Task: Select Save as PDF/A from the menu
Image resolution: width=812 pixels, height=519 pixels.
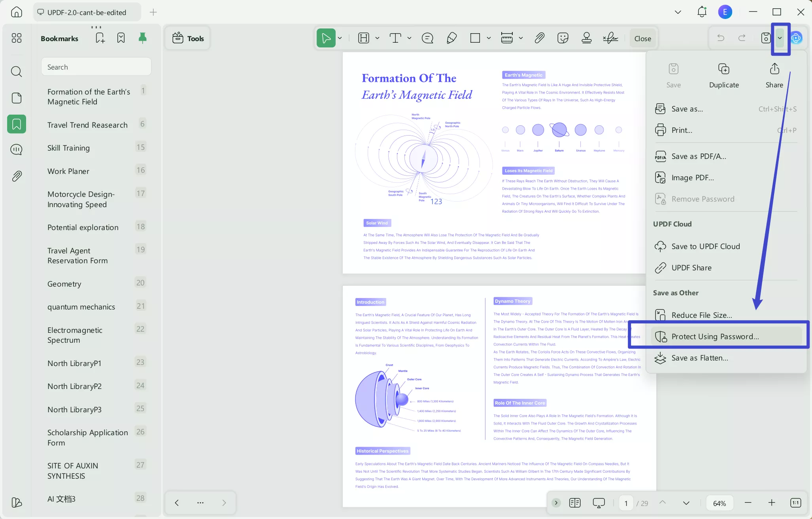Action: (698, 156)
